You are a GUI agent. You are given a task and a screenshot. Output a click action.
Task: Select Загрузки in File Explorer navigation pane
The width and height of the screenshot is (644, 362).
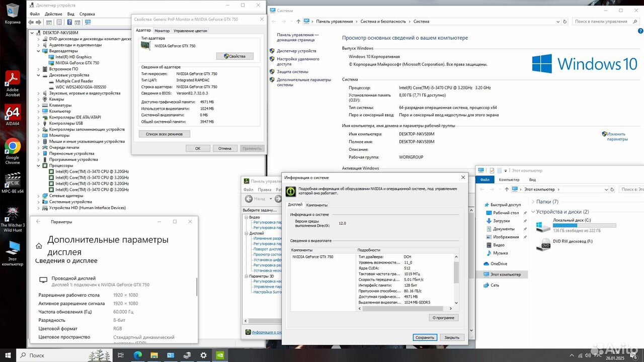502,221
